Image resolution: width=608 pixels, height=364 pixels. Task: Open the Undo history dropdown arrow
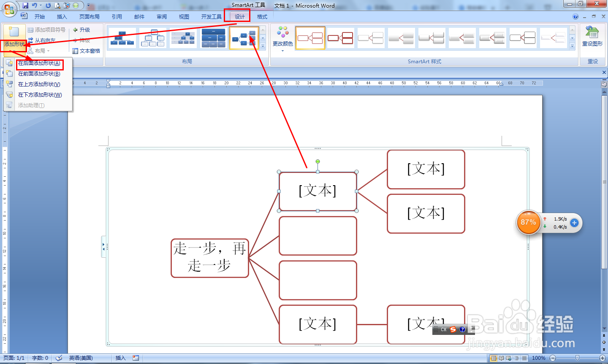[x=41, y=5]
